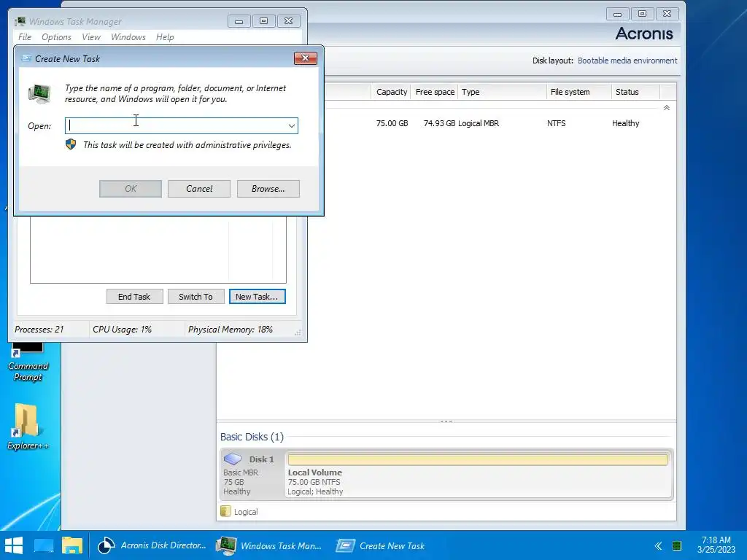Click the green system tray icon
The height and width of the screenshot is (560, 747).
[676, 545]
